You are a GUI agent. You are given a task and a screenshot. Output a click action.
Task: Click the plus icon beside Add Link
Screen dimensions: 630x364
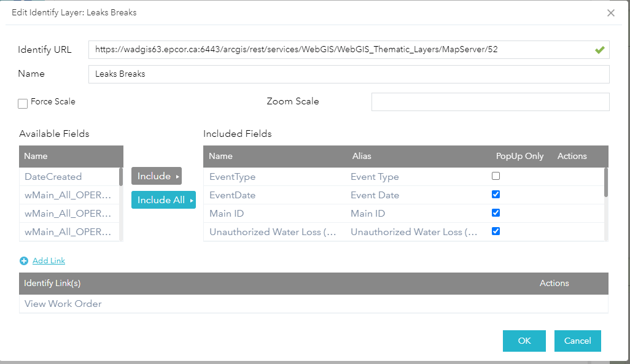point(23,260)
